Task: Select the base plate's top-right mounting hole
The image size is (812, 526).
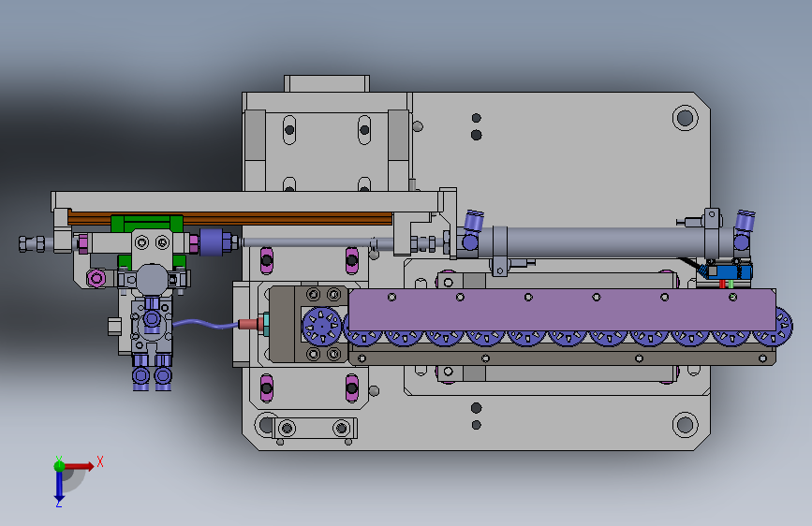Action: [686, 118]
